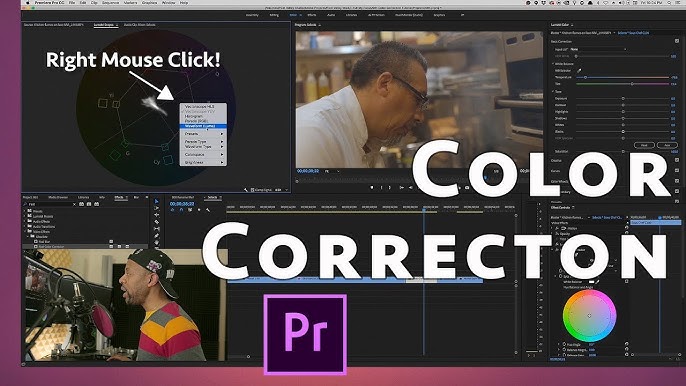Click the Add Marker icon in the timeline header
Viewport: 686px width, 386px height.
pos(199,210)
